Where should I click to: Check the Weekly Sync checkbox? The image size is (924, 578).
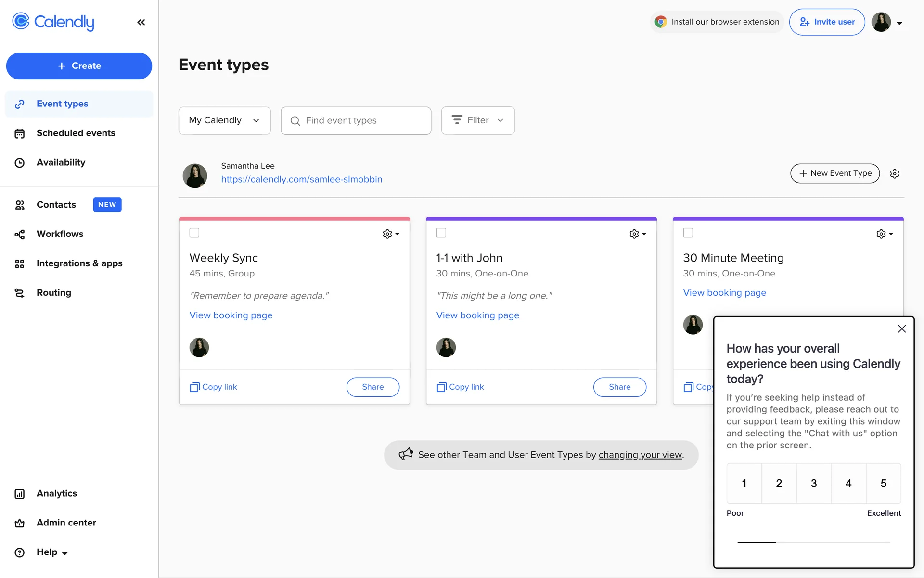[194, 233]
